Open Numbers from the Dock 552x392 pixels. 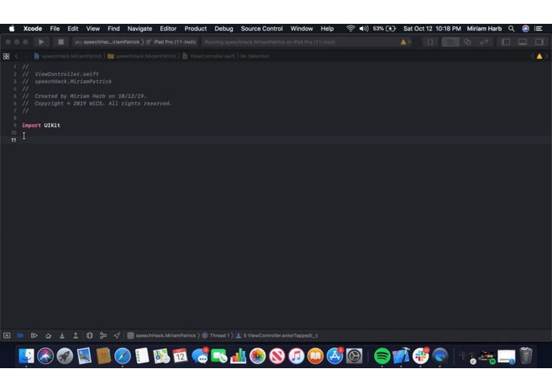tap(238, 356)
